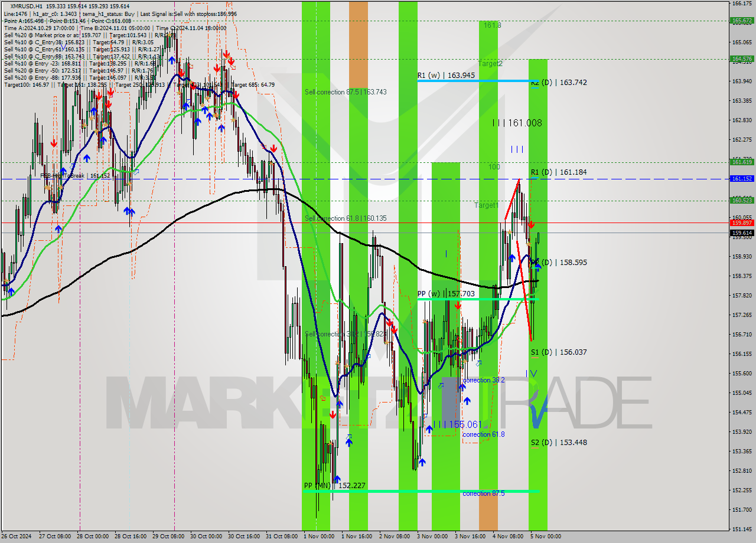Select the 'FSB-HighToBreak | 161.152' label
Viewport: 756px width, 543px height.
point(75,176)
